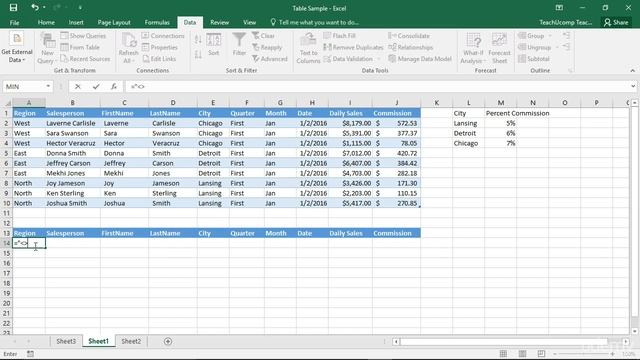640x360 pixels.
Task: Save the workbook from quick access toolbar
Action: 13,8
